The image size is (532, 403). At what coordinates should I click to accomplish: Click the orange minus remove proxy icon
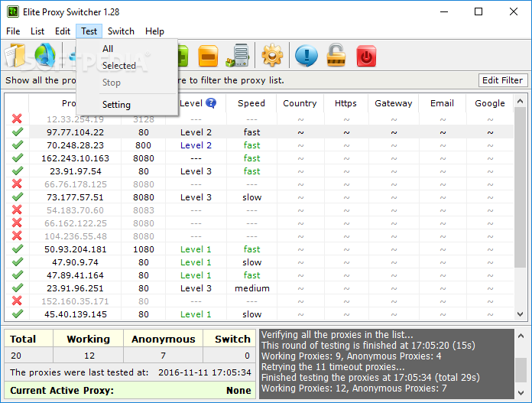coord(208,56)
